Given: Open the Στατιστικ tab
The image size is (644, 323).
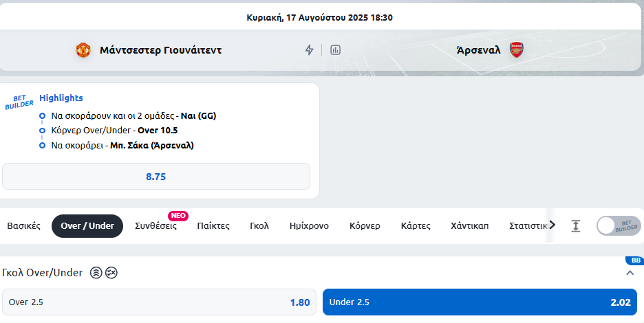Looking at the screenshot, I should pyautogui.click(x=528, y=225).
